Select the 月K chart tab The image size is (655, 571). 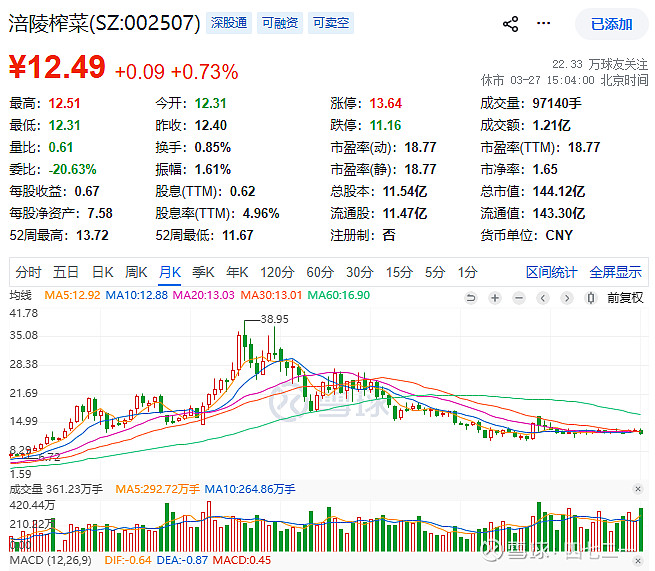pyautogui.click(x=170, y=272)
